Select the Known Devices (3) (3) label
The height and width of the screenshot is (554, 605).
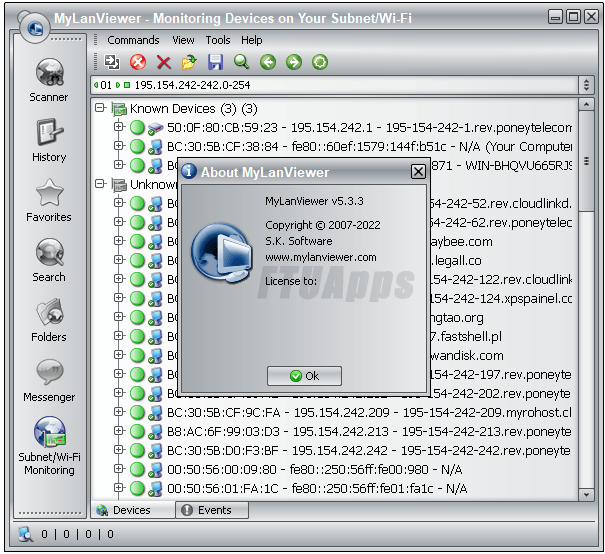(194, 109)
